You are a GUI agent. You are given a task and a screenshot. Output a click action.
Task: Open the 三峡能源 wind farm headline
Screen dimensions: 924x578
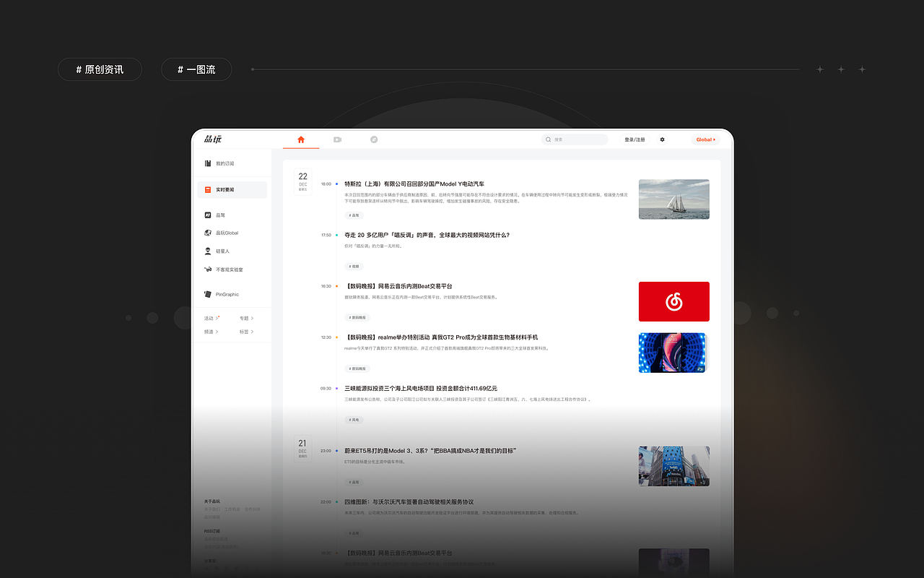[421, 388]
